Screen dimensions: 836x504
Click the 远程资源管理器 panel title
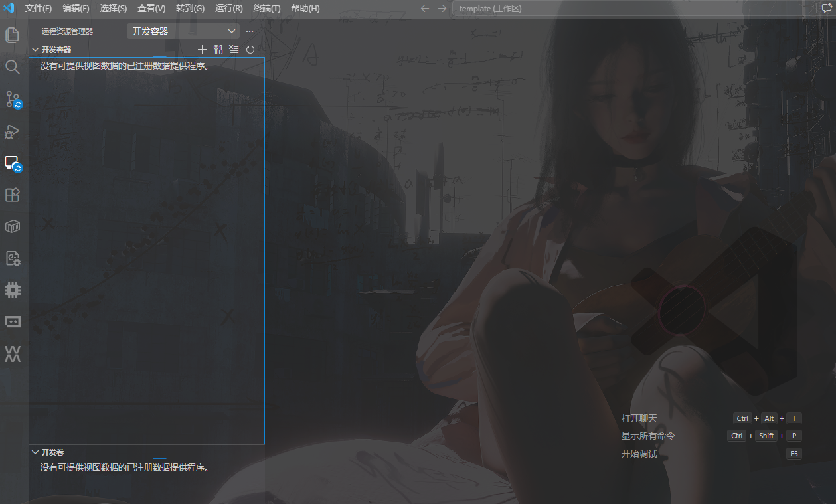(67, 31)
